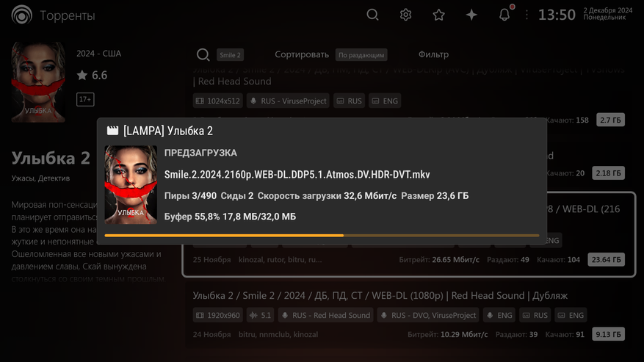This screenshot has height=362, width=644.
Task: Select the 1024x512 resolution tag
Action: 217,101
